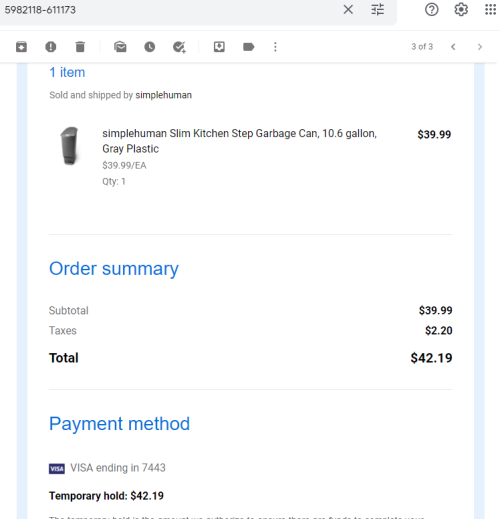
Task: Snooze this email with clock icon
Action: (150, 47)
